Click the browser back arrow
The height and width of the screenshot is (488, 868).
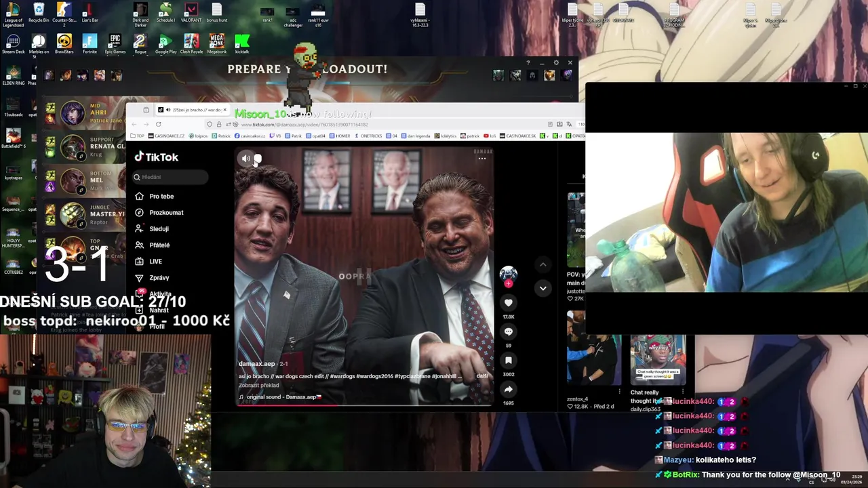pyautogui.click(x=134, y=124)
